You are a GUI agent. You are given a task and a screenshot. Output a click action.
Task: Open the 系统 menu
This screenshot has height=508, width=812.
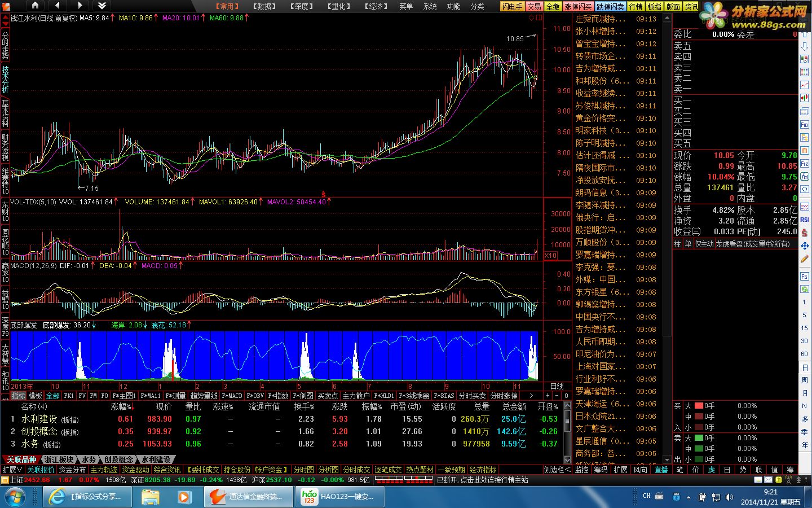coord(430,6)
